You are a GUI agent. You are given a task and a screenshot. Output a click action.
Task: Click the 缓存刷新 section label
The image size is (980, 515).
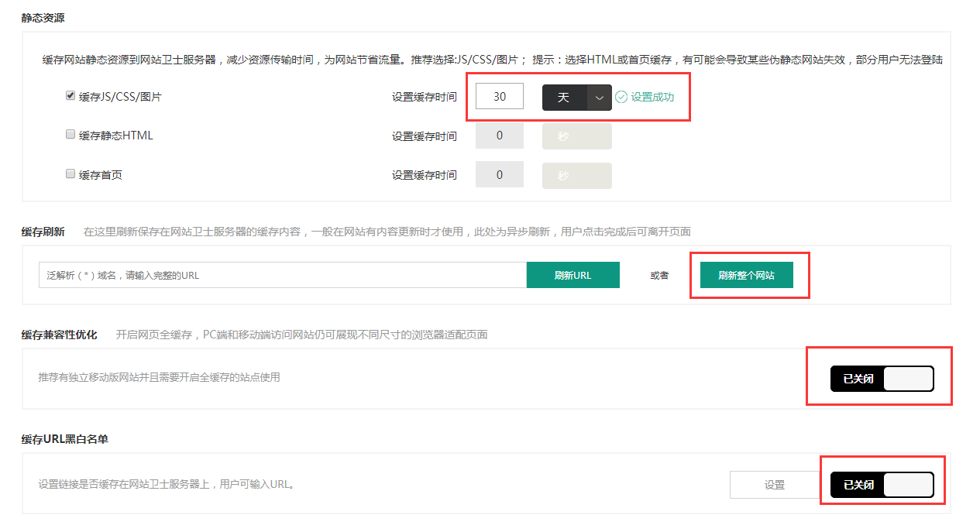click(43, 231)
